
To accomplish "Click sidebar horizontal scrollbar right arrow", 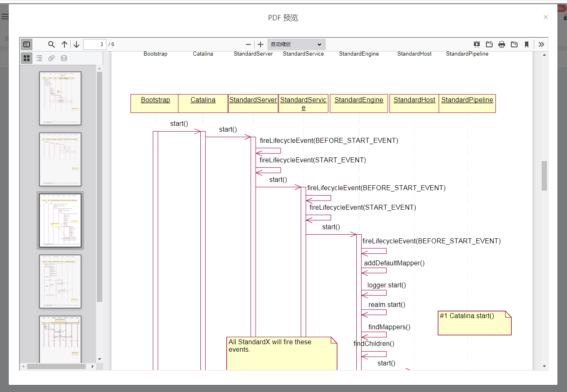I will pyautogui.click(x=92, y=366).
